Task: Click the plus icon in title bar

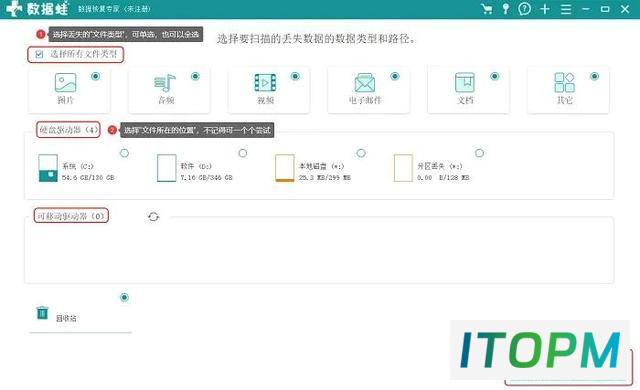Action: (545, 9)
